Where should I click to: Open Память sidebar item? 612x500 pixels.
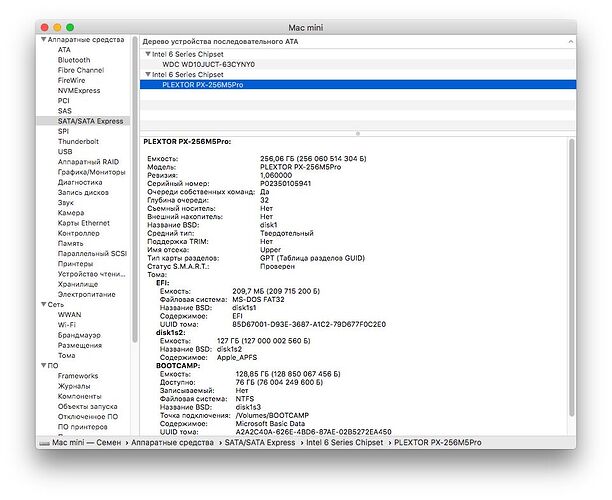click(x=71, y=243)
